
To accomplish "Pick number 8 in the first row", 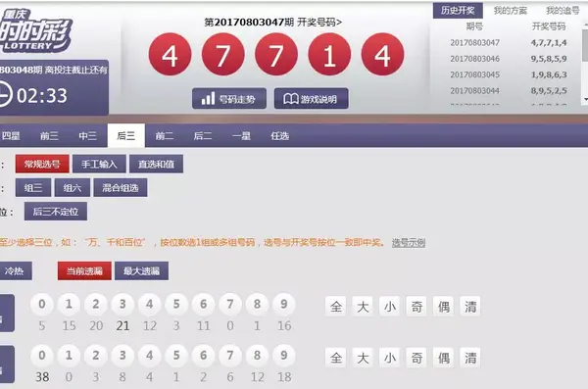I will coord(257,304).
